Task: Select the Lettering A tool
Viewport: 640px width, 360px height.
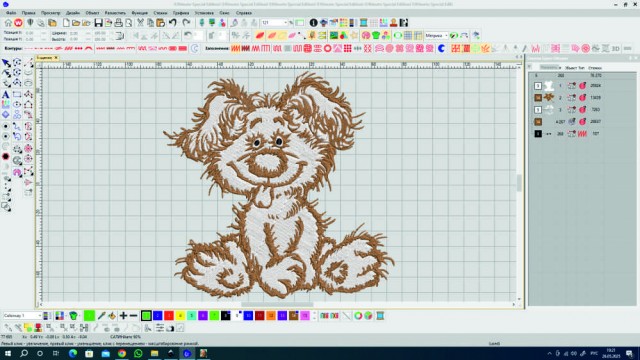Action: (x=6, y=95)
